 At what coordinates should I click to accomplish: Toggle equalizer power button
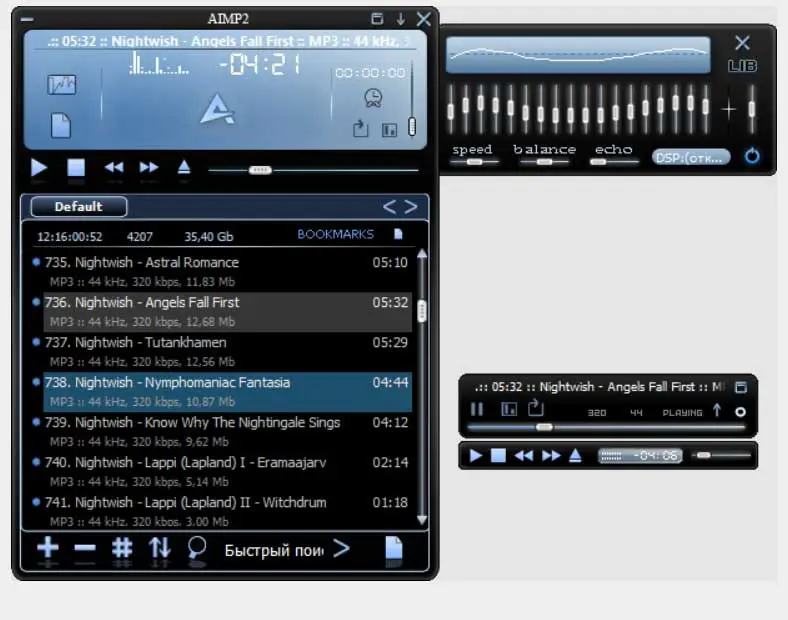tap(752, 157)
